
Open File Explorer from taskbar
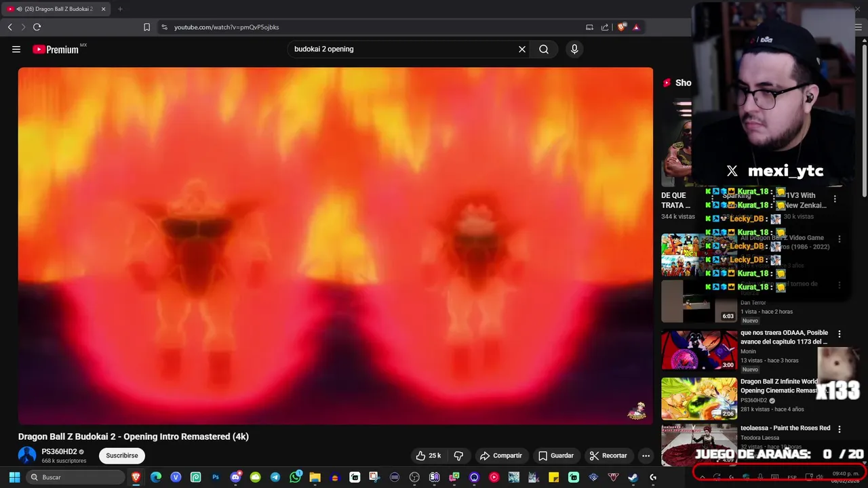point(315,477)
